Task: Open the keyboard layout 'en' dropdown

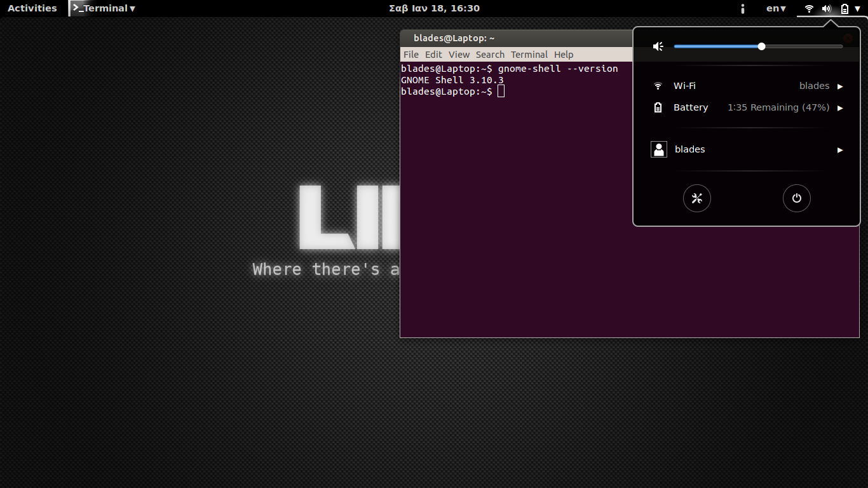Action: point(775,8)
